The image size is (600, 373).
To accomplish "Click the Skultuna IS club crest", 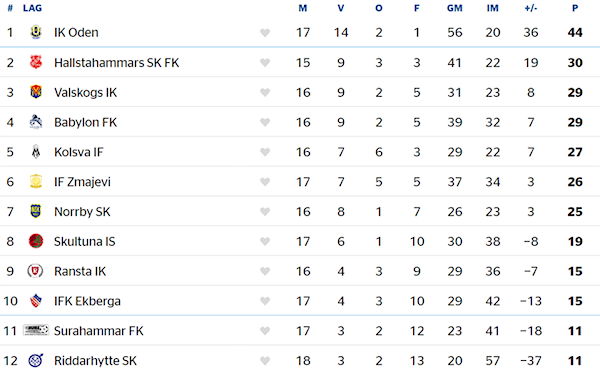I will [x=36, y=241].
